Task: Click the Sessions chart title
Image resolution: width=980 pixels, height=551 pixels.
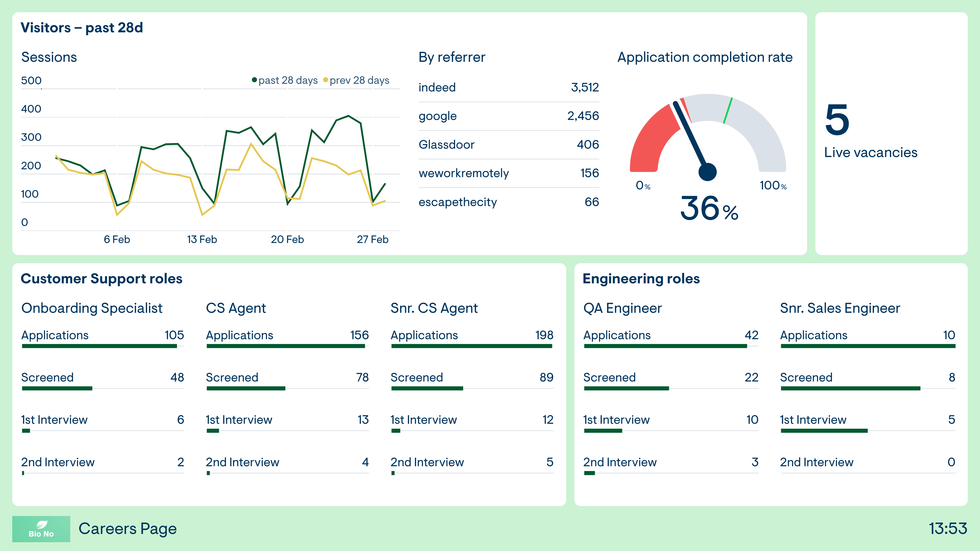Action: point(49,57)
